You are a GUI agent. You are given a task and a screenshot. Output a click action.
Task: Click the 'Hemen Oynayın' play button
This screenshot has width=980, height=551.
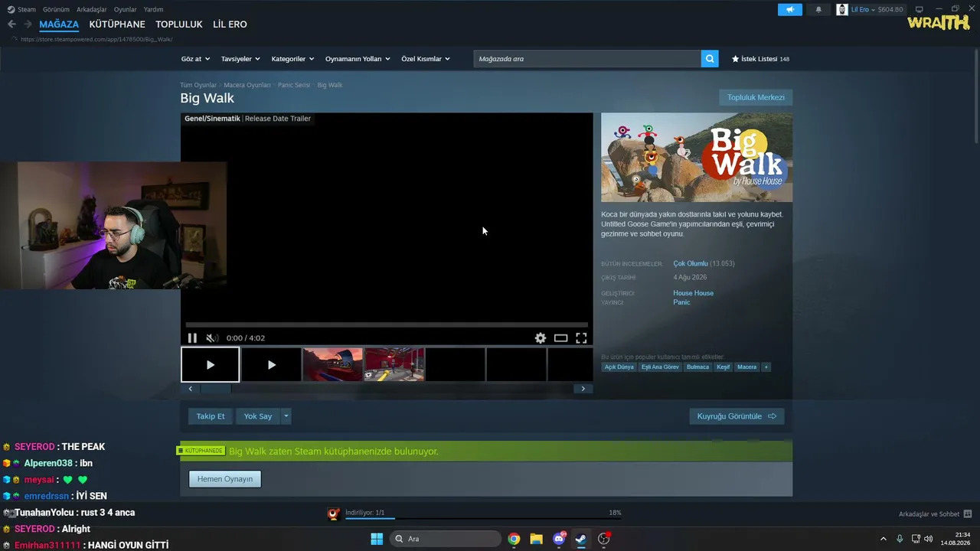point(225,479)
